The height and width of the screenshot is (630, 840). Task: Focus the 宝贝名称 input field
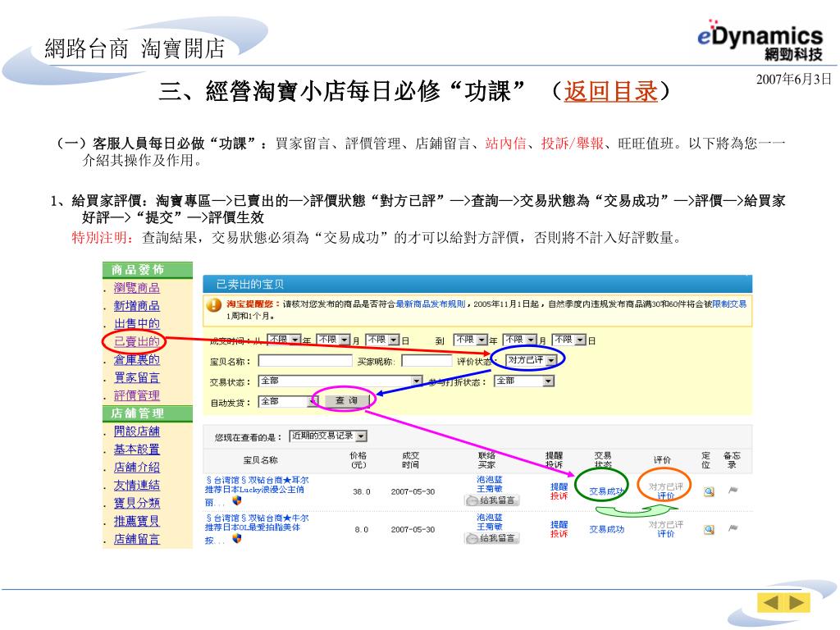305,361
